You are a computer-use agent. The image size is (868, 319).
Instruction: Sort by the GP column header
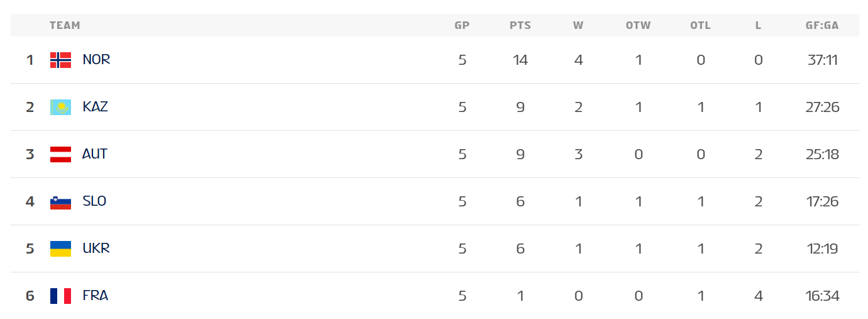[x=462, y=26]
